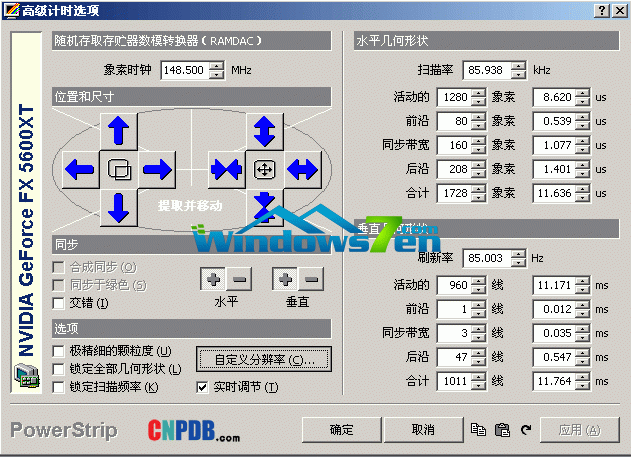Viewport: 631px width, 457px height.
Task: Enable the 交错 (interlace) checkbox
Action: click(x=59, y=303)
